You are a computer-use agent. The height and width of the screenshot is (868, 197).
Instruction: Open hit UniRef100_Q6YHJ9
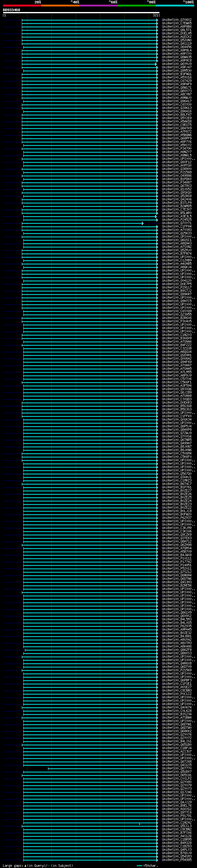tap(177, 64)
